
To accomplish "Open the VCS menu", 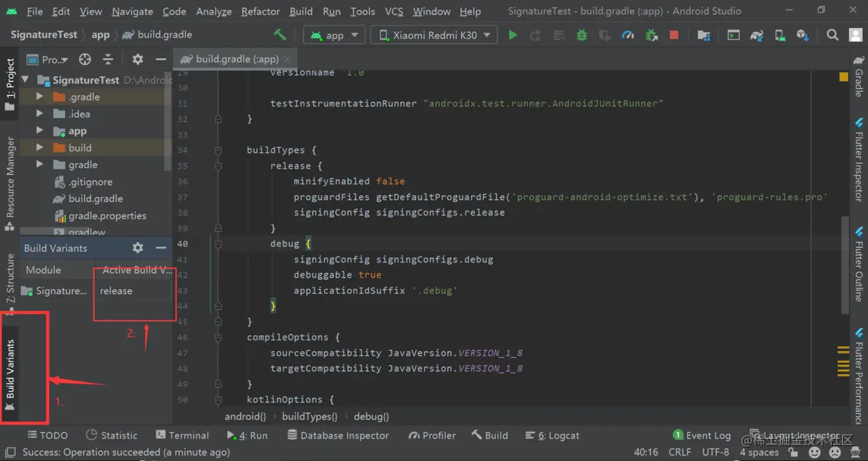I will pyautogui.click(x=394, y=11).
